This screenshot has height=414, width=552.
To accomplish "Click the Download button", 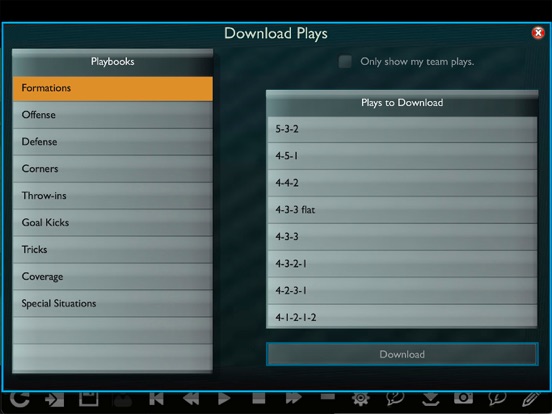I will point(402,354).
